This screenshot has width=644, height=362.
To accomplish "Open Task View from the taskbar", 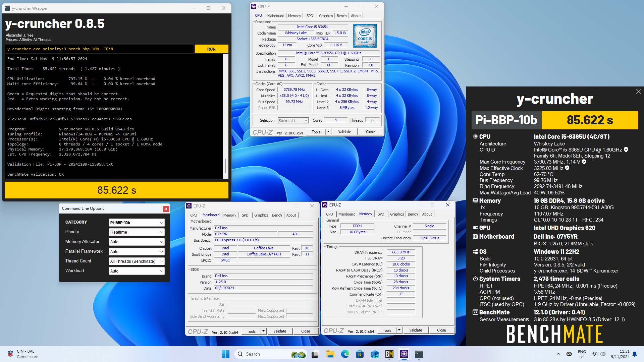I will coord(315,354).
